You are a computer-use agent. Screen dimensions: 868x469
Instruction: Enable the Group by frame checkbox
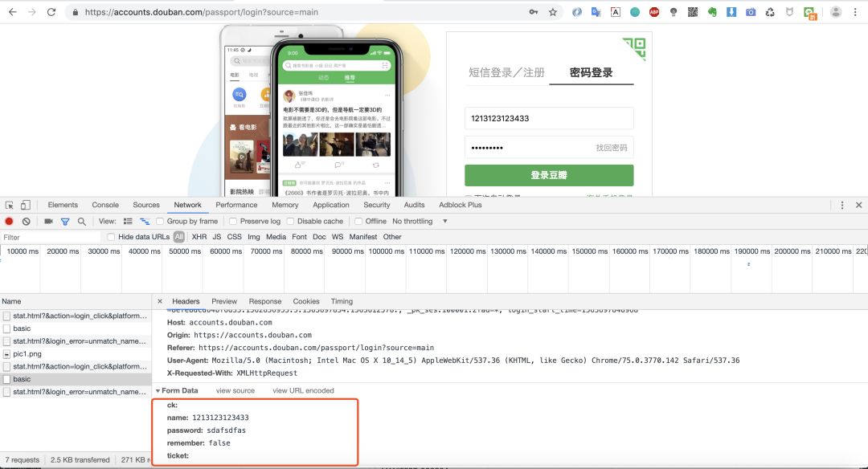160,221
